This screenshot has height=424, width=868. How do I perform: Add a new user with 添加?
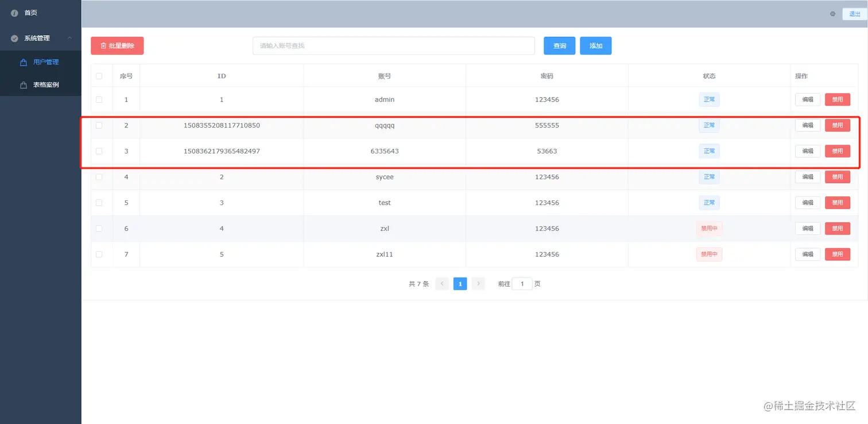[x=596, y=46]
